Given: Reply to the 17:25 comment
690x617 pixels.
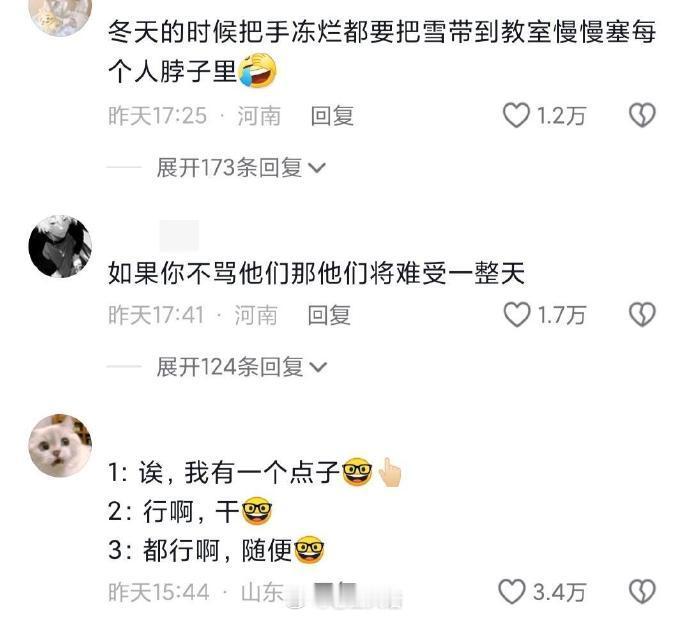Looking at the screenshot, I should pos(332,116).
